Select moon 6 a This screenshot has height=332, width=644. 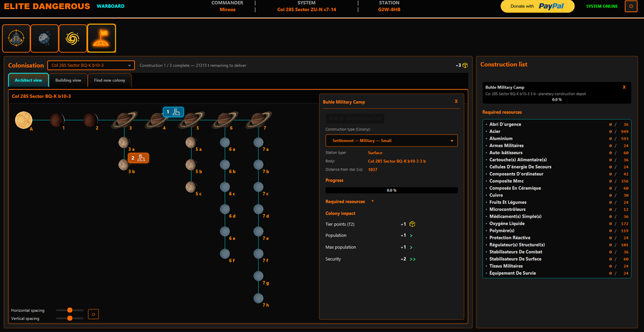coord(224,142)
